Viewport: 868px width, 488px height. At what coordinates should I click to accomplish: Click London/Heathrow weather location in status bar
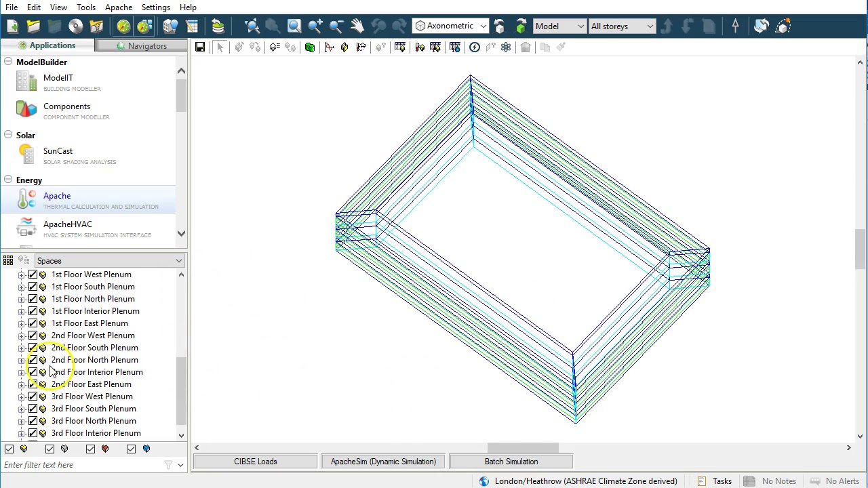click(x=586, y=481)
